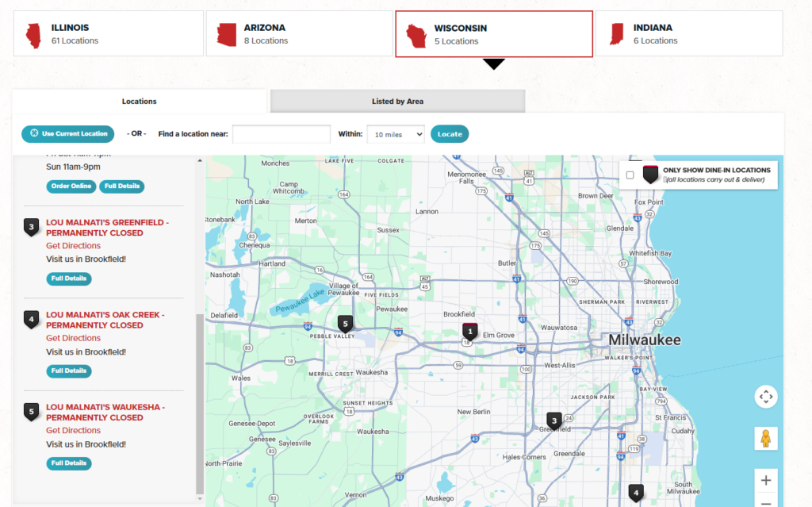Screen dimensions: 812x507
Task: Click the Pewaukee Lake label on map
Action: (300, 302)
